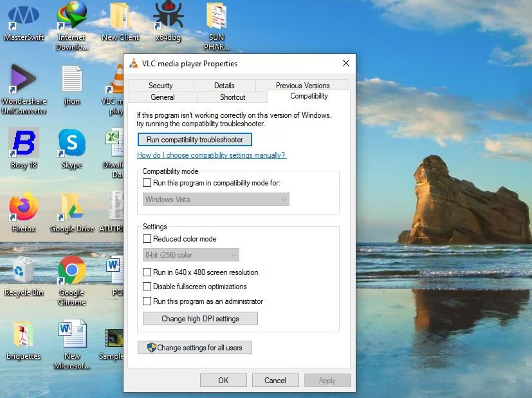This screenshot has width=532, height=398.
Task: Check Disable fullscreen optimizations
Action: [147, 287]
